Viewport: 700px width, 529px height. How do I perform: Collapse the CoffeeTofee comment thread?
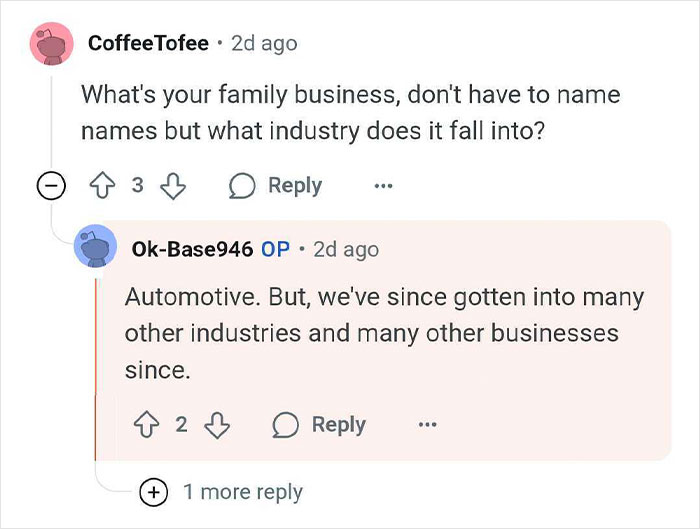(x=51, y=185)
